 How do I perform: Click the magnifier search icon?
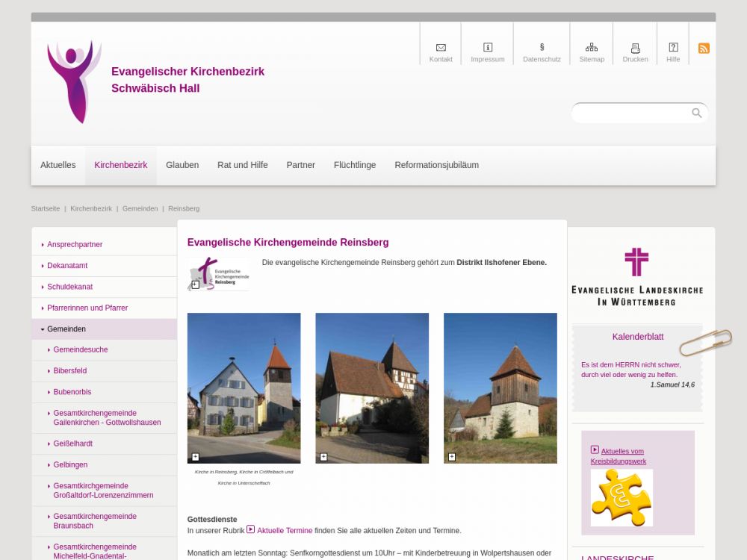(696, 113)
